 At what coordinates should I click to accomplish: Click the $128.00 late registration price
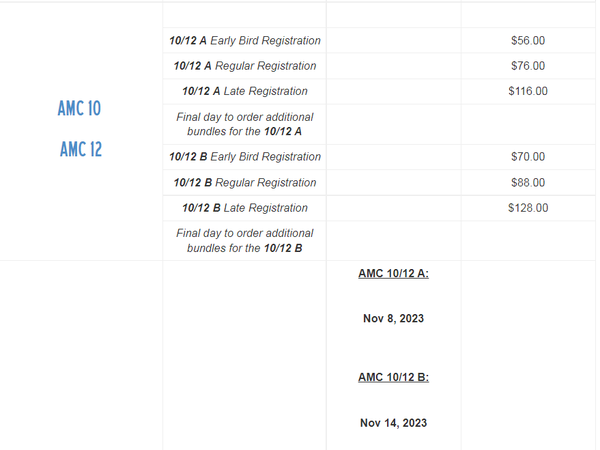pos(527,208)
